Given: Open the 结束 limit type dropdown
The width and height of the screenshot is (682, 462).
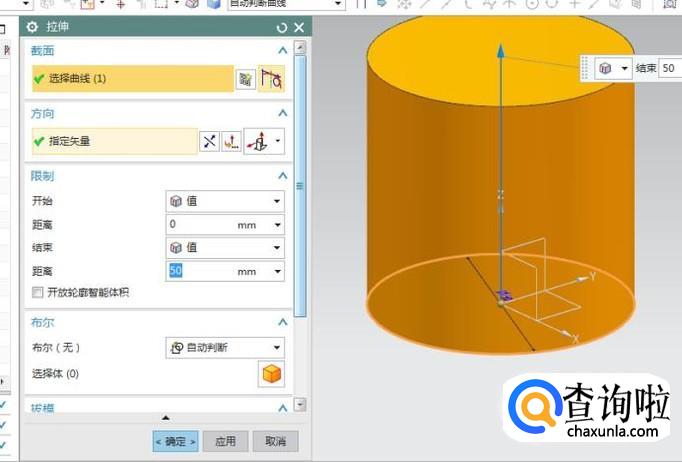Looking at the screenshot, I should coord(225,247).
